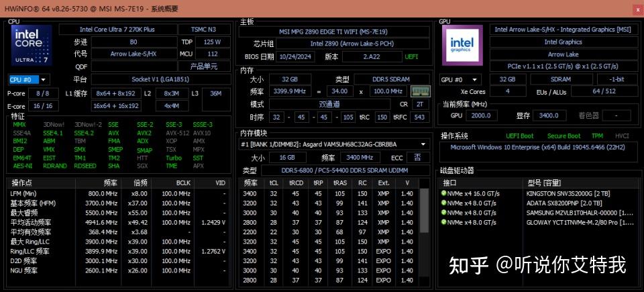Click the GPU clock 2000.0 field

482,115
